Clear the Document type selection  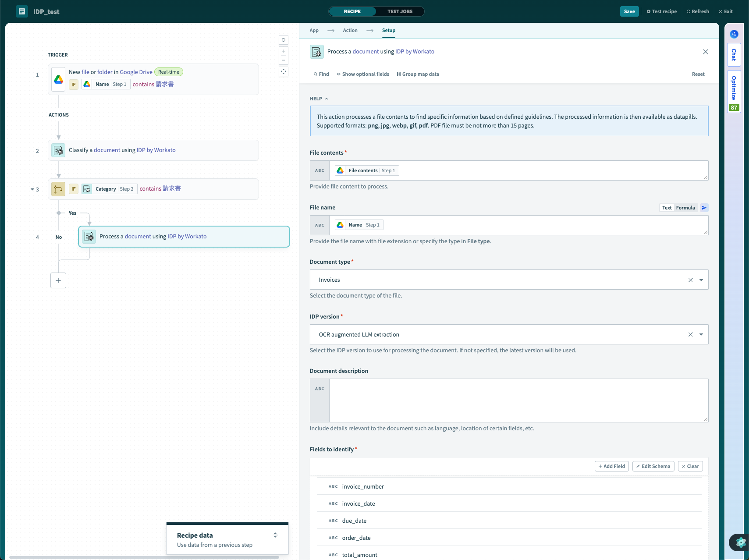691,280
